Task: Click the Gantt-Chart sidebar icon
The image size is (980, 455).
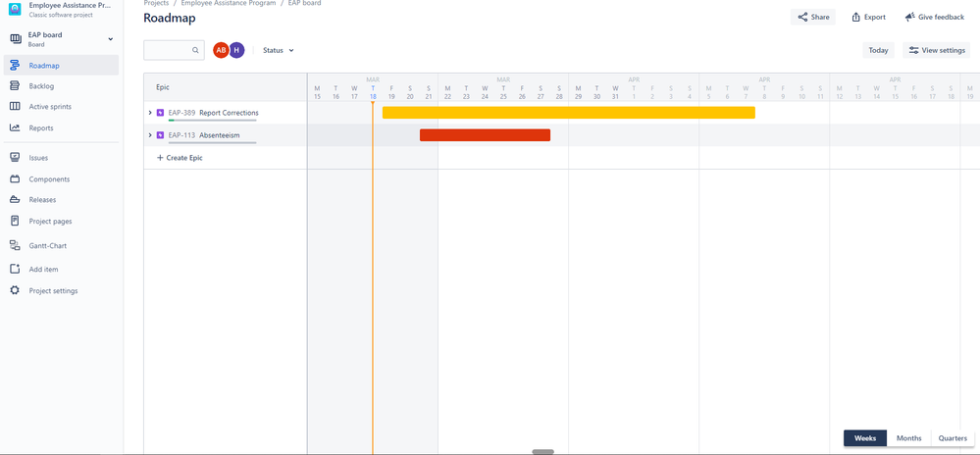Action: 15,245
